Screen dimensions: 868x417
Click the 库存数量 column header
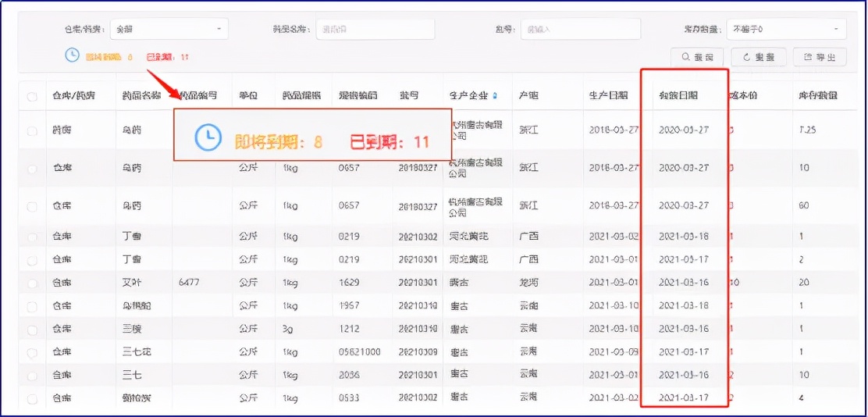coord(817,96)
